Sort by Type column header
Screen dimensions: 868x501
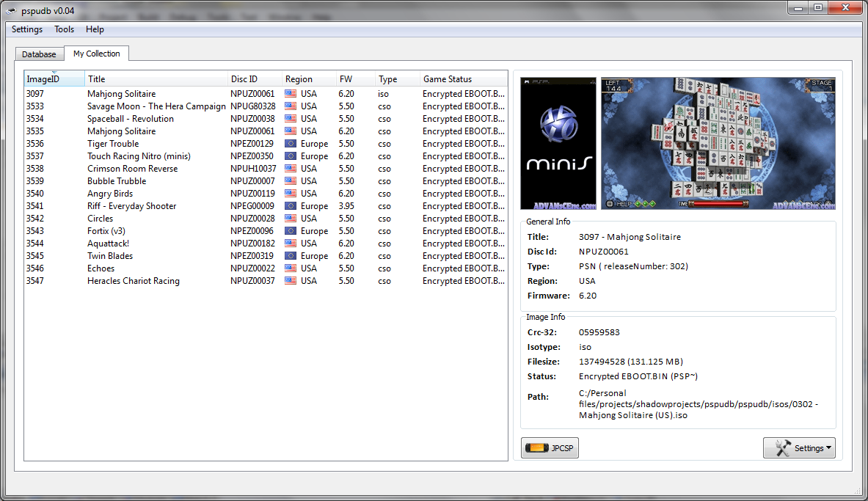point(397,78)
